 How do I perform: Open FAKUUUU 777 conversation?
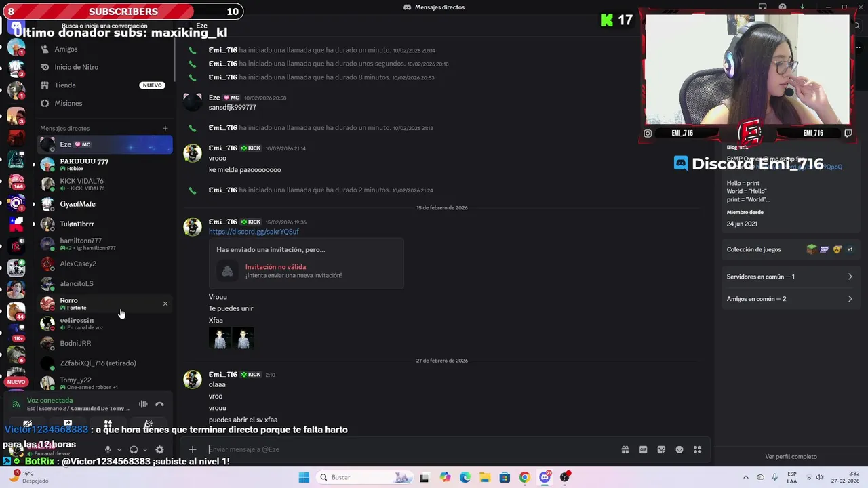104,165
